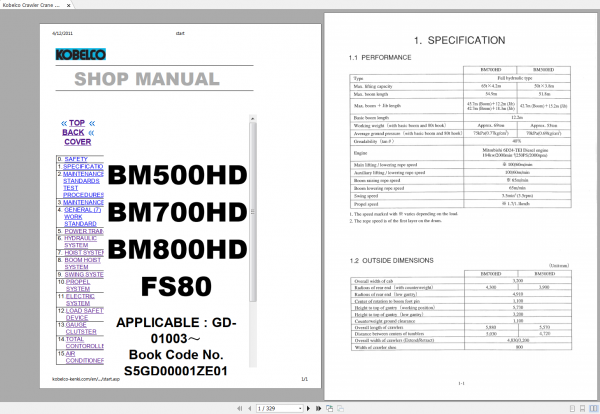Viewport: 600px width, 414px height.
Task: Click the 4/12/2011 date in cover header
Action: pos(62,33)
